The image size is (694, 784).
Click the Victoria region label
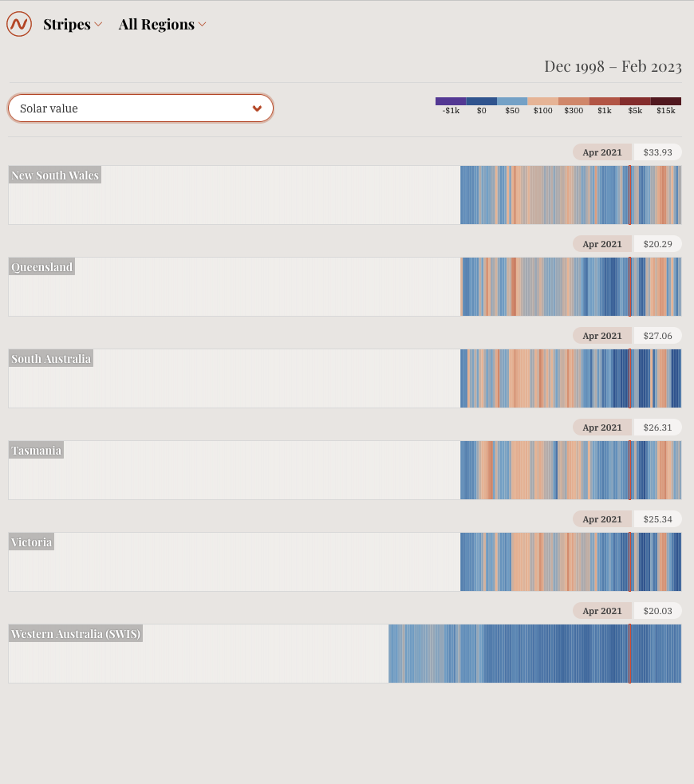(x=31, y=542)
